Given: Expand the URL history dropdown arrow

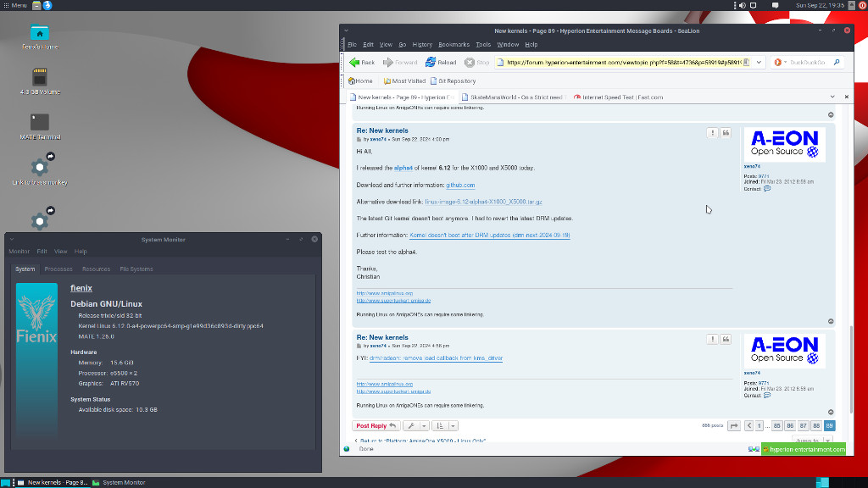Looking at the screenshot, I should click(x=759, y=63).
